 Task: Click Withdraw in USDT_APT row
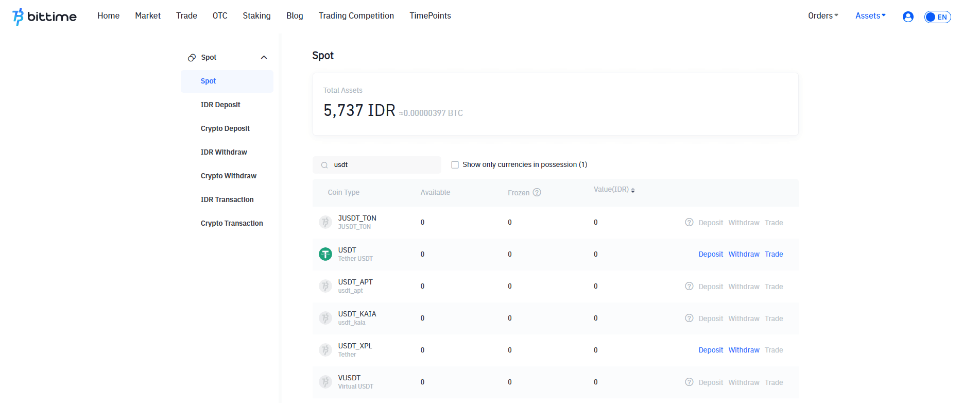tap(744, 287)
